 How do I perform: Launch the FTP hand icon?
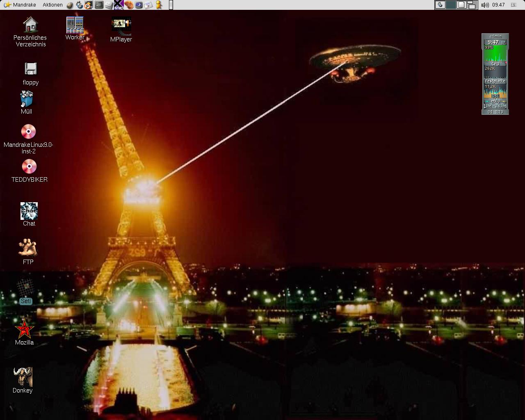[x=28, y=252]
